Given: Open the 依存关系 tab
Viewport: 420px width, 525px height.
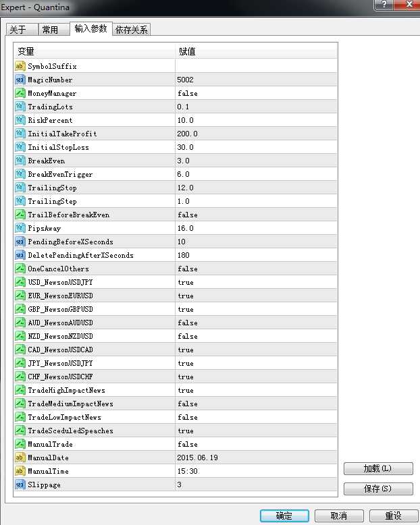Looking at the screenshot, I should [x=132, y=30].
